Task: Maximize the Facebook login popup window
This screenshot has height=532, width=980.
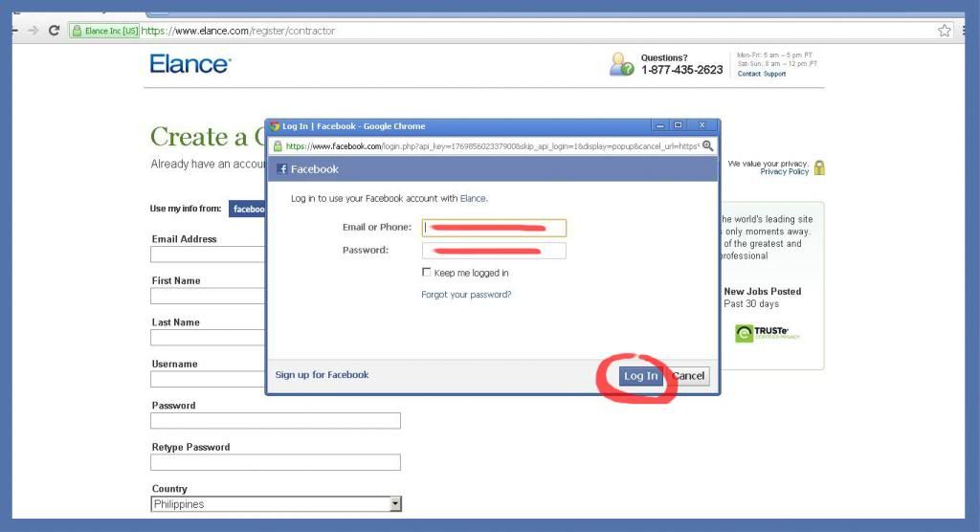Action: 679,125
